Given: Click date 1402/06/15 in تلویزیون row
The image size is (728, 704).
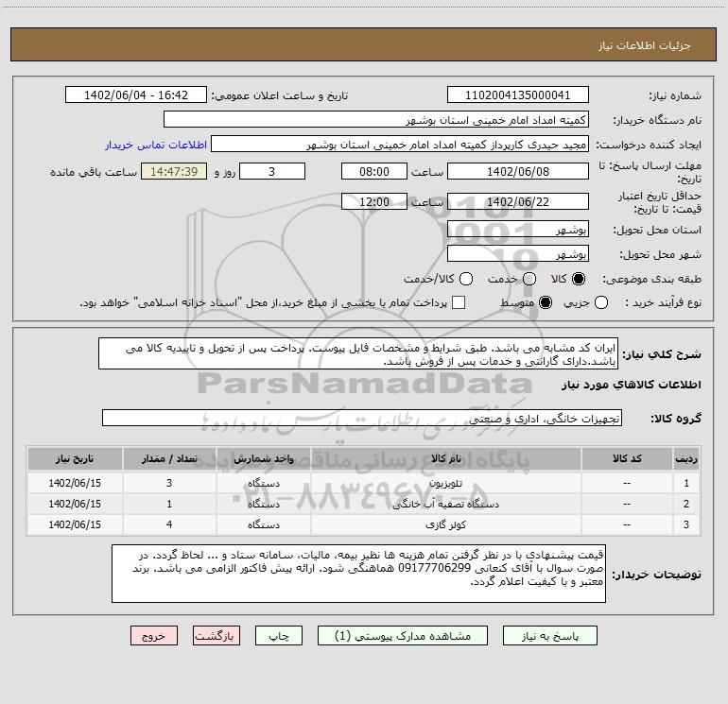Looking at the screenshot, I should click(x=75, y=483).
